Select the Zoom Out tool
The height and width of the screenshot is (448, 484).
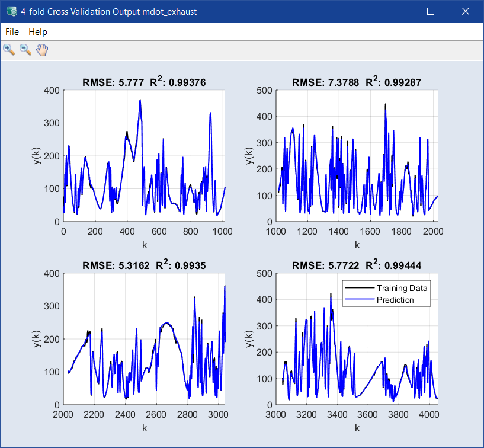[x=25, y=50]
